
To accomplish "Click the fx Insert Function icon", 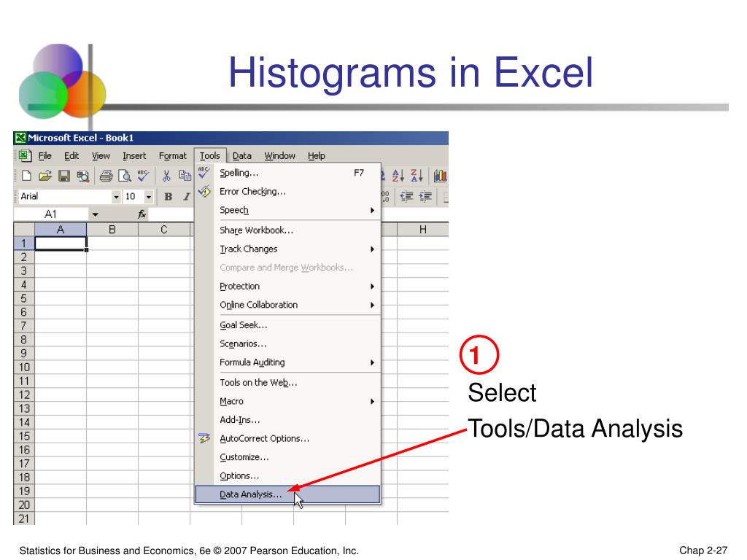I will pos(142,214).
